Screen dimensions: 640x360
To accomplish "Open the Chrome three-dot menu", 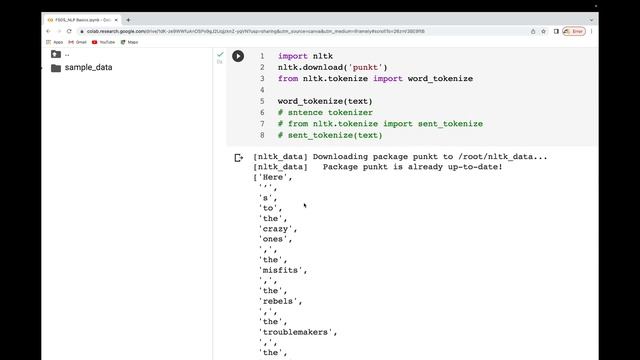I will 591,31.
